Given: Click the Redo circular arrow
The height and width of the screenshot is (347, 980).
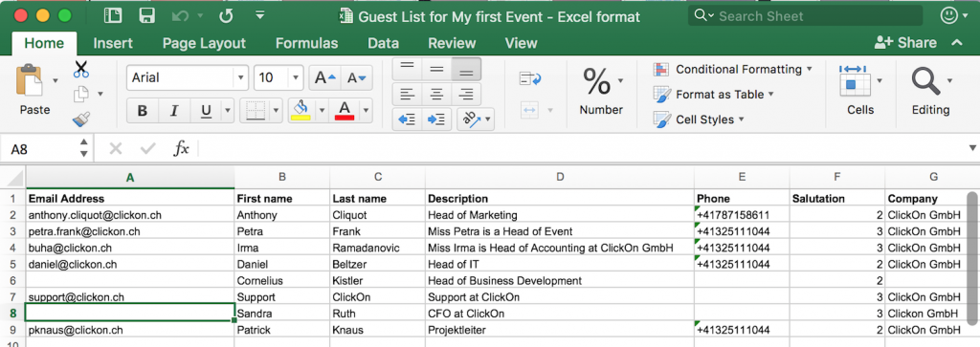Looking at the screenshot, I should tap(226, 16).
